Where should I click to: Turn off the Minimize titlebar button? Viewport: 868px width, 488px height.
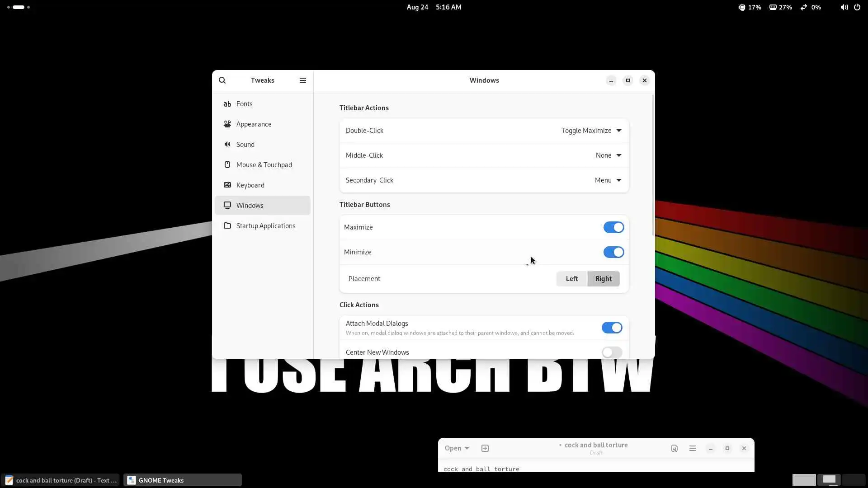[613, 252]
